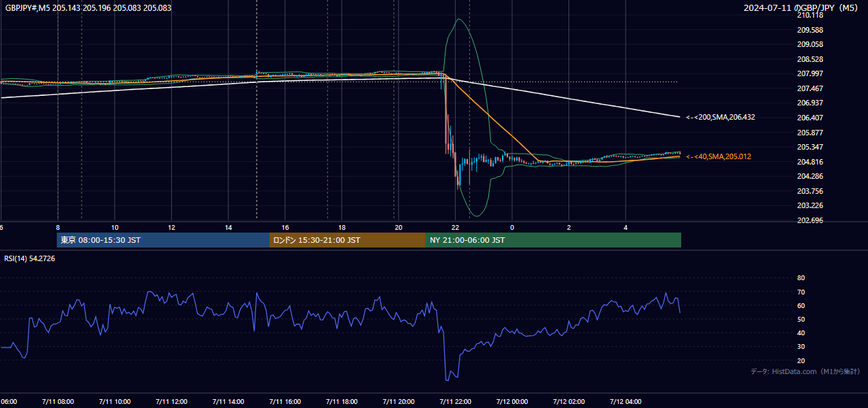Click RSI scale value 40

[x=801, y=333]
